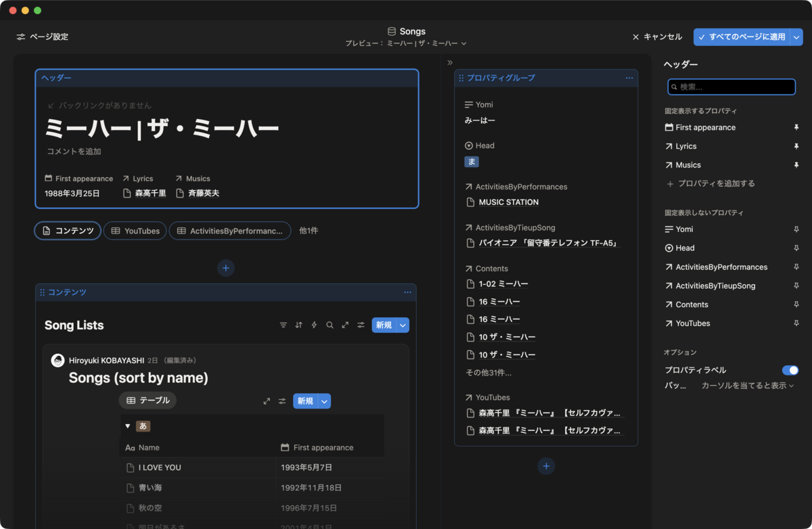Click the calendar icon next to First appearance in sidebar
Viewport: 812px width, 529px height.
click(669, 127)
